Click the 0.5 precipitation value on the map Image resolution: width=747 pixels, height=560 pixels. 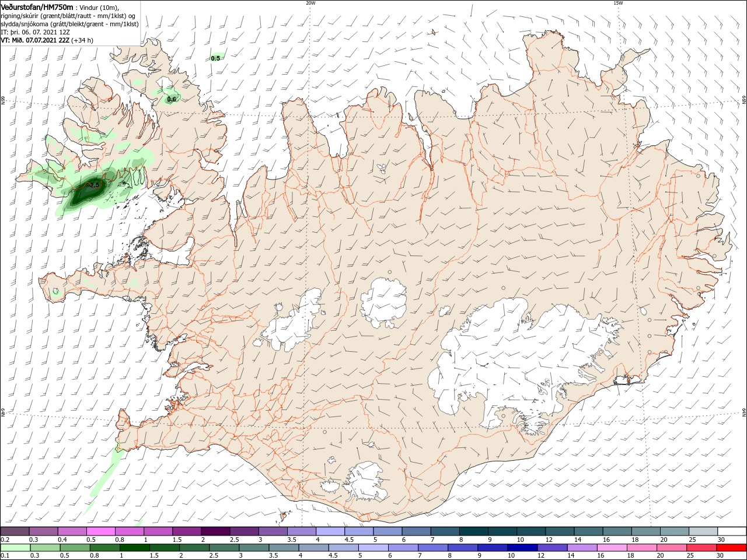point(216,58)
